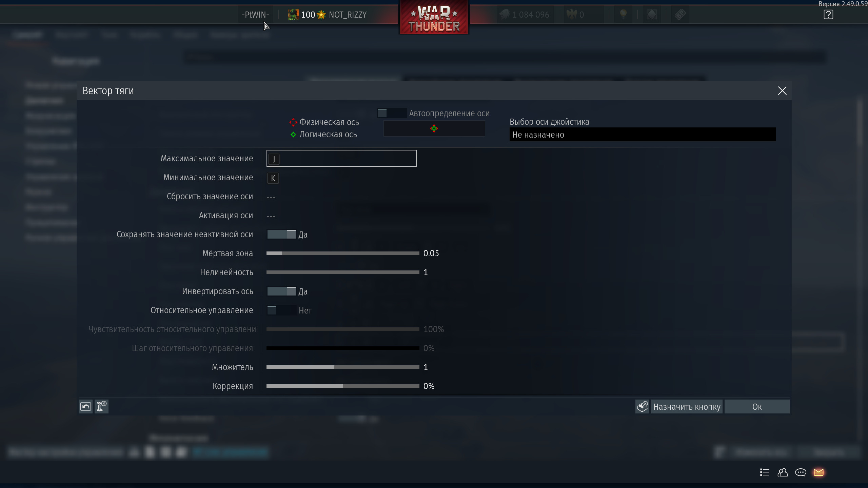Select the Максимальное значение key field
Viewport: 868px width, 488px height.
click(x=341, y=158)
